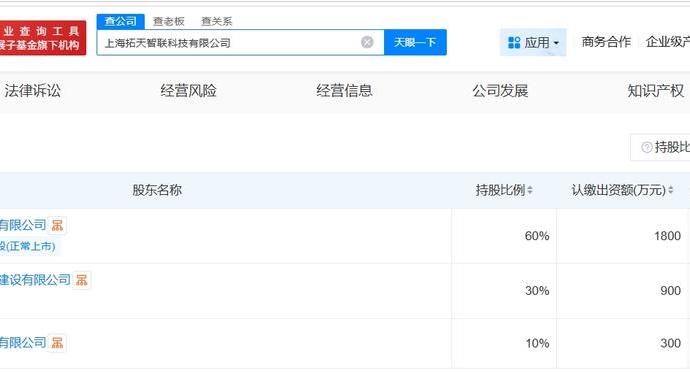Open the 建设有限公司 shareholder link

pyautogui.click(x=35, y=280)
